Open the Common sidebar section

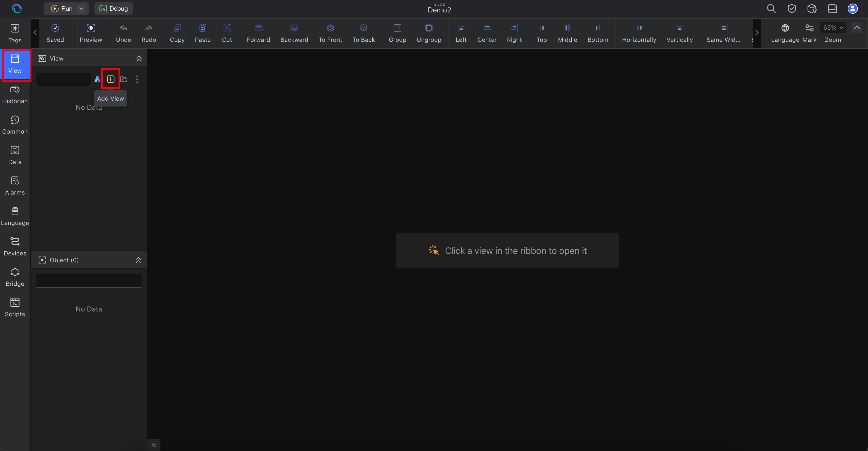coord(15,125)
